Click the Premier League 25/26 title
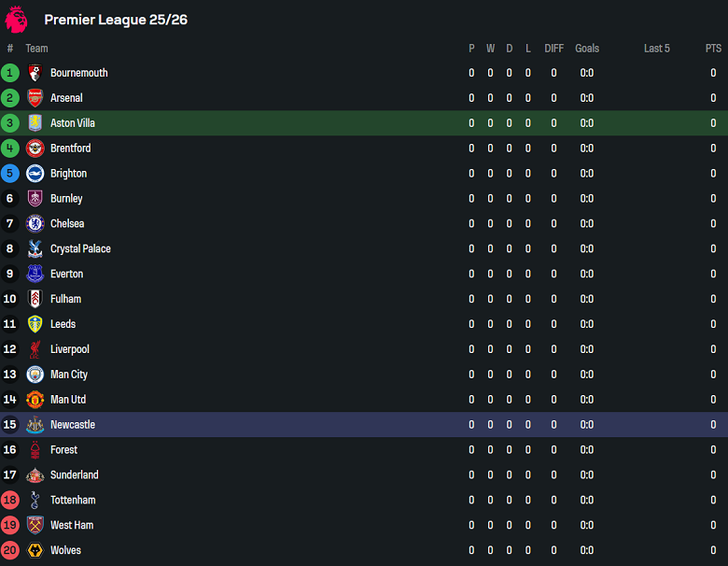Image resolution: width=728 pixels, height=566 pixels. (x=116, y=20)
